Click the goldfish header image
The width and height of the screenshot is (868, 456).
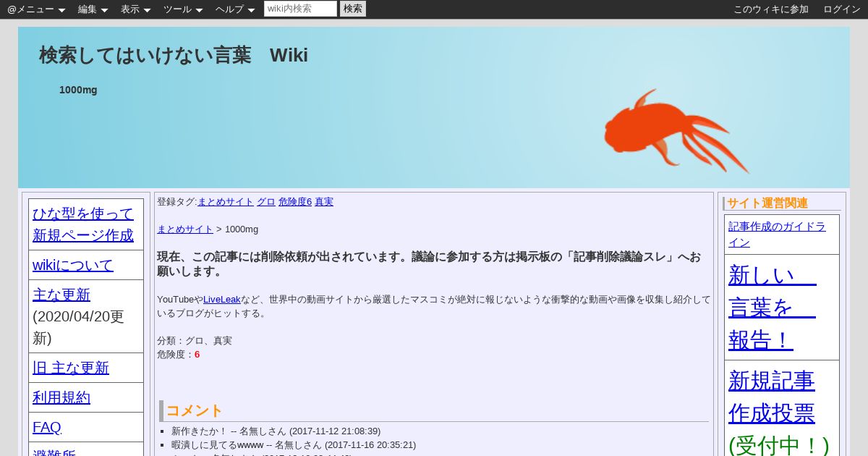(x=676, y=131)
